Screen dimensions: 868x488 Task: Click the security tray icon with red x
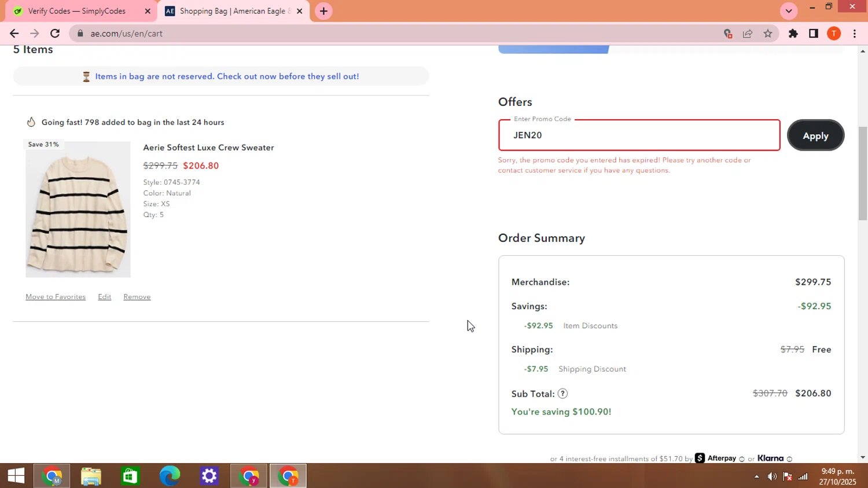(788, 476)
